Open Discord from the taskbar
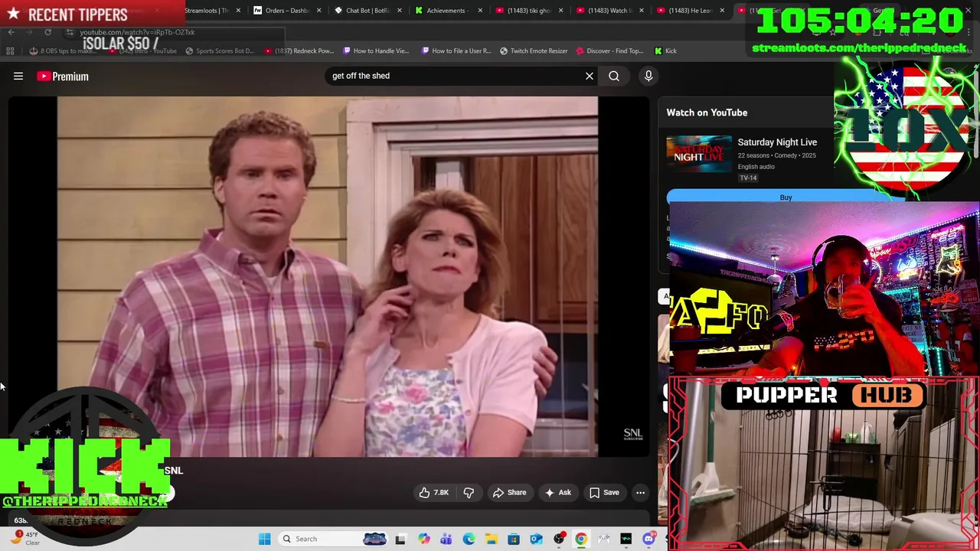Image resolution: width=980 pixels, height=551 pixels. click(648, 539)
